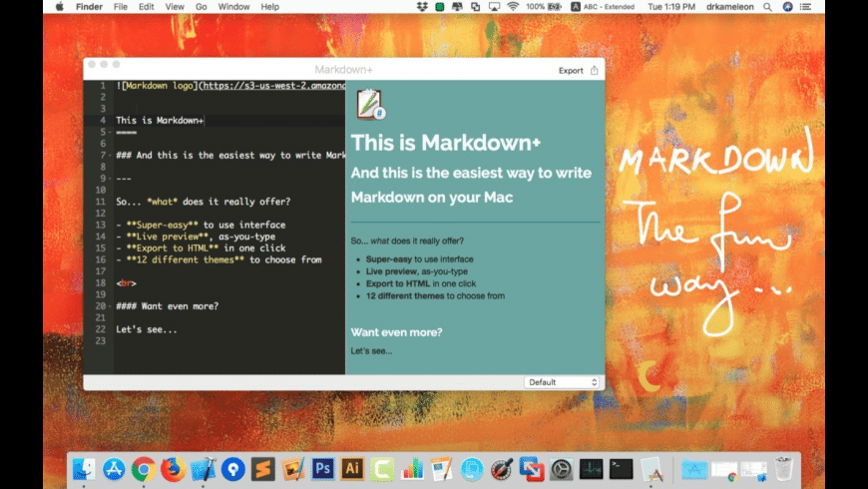Click the ABC - Extended input source
The height and width of the screenshot is (489, 868).
point(603,7)
